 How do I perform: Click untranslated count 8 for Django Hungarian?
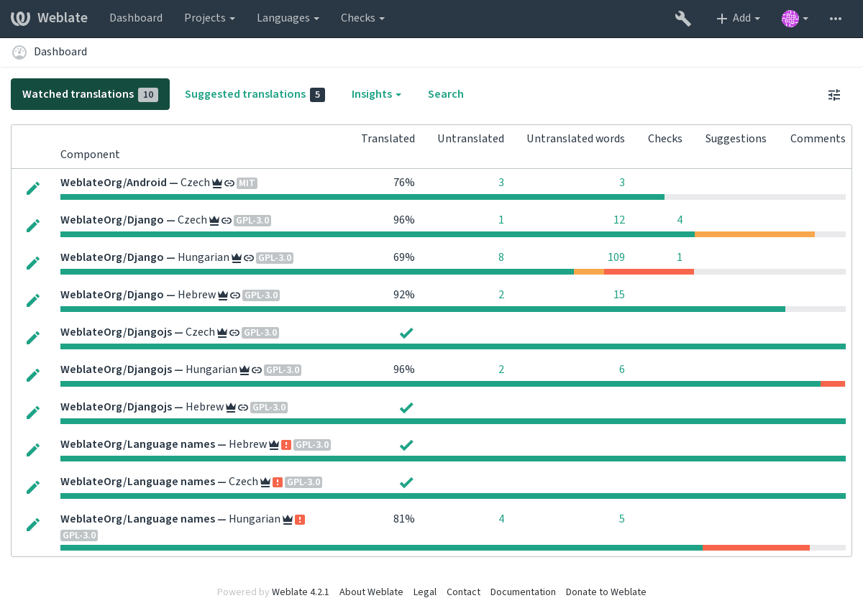coord(501,257)
